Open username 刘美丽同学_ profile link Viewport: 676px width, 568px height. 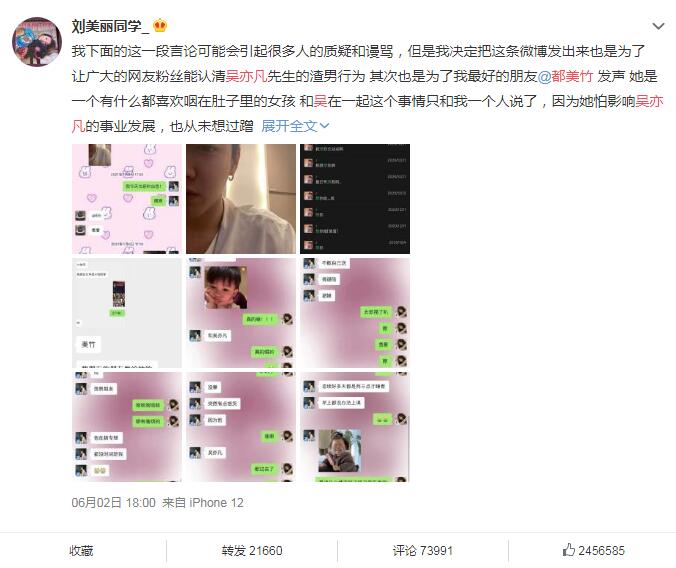coord(110,26)
